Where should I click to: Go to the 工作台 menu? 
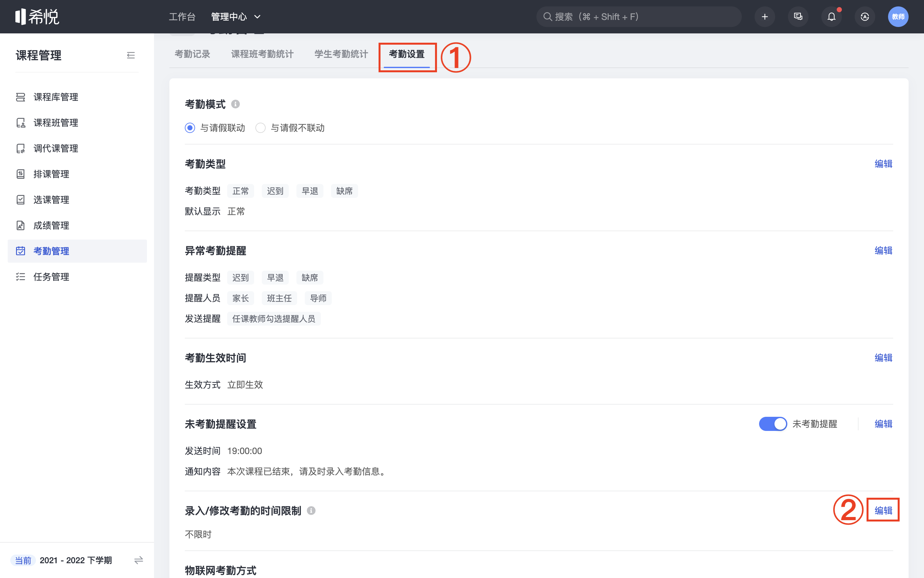point(182,17)
